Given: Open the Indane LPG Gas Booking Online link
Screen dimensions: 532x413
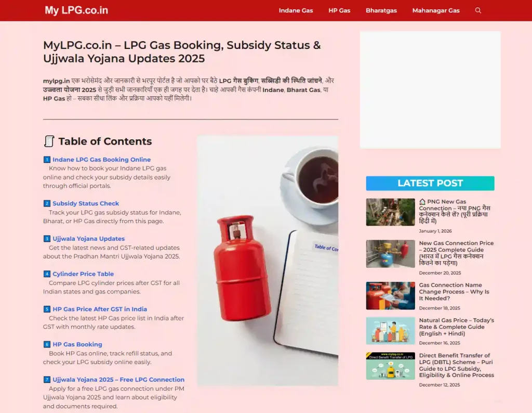Looking at the screenshot, I should [101, 160].
